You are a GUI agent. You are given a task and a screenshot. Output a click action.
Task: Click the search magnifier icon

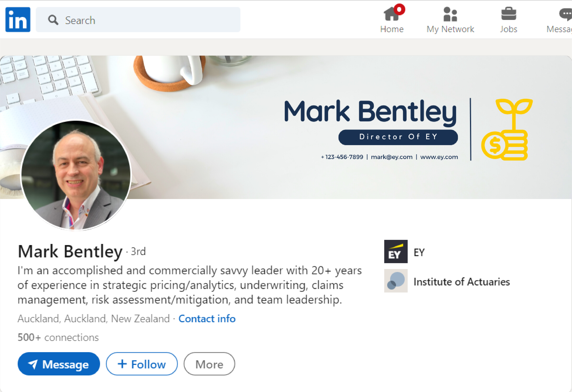[53, 20]
